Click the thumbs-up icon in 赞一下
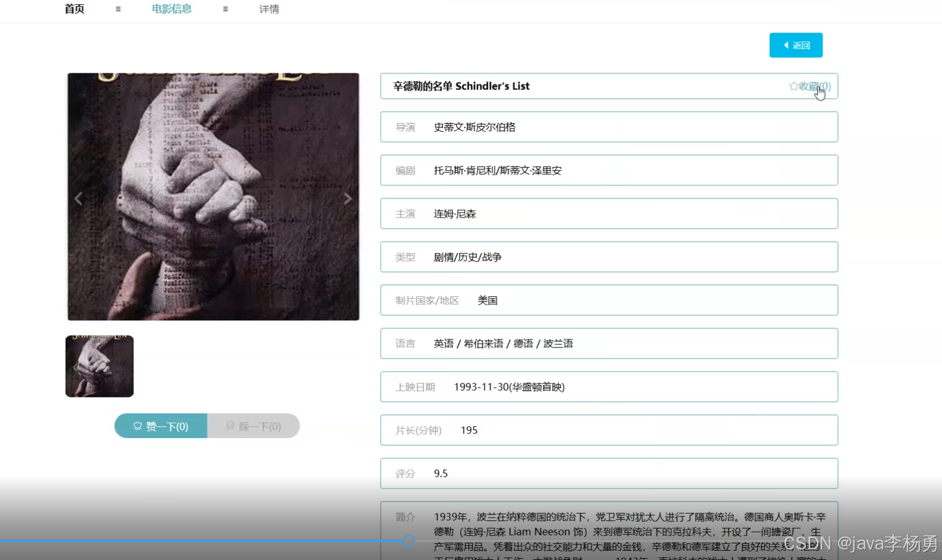Screen dimensions: 942x560 tap(138, 426)
